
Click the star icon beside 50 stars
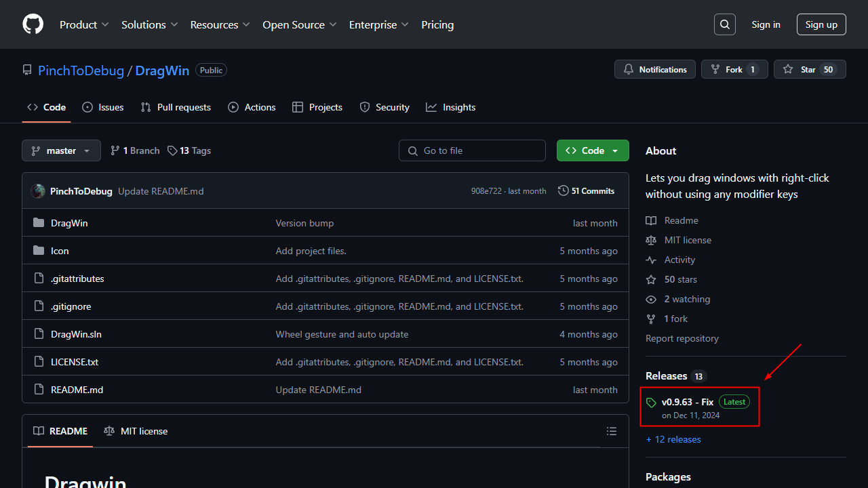(651, 279)
